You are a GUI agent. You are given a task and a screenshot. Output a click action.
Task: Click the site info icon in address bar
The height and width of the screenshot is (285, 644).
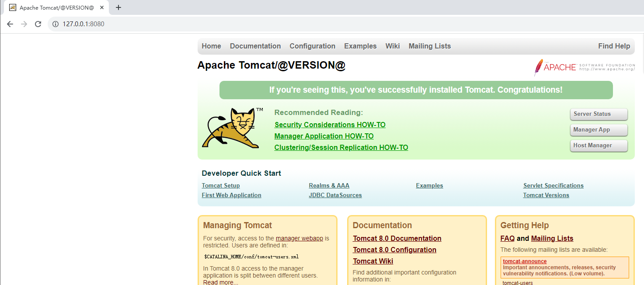pyautogui.click(x=56, y=24)
